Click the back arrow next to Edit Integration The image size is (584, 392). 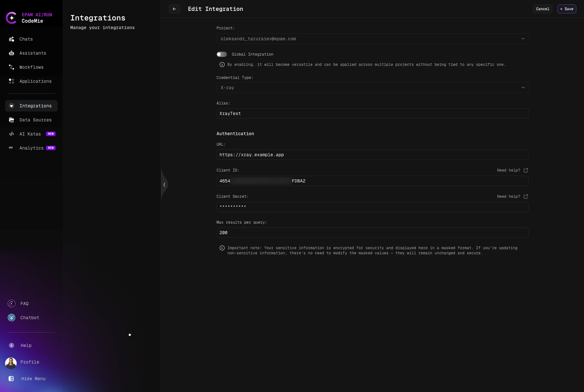coord(175,9)
